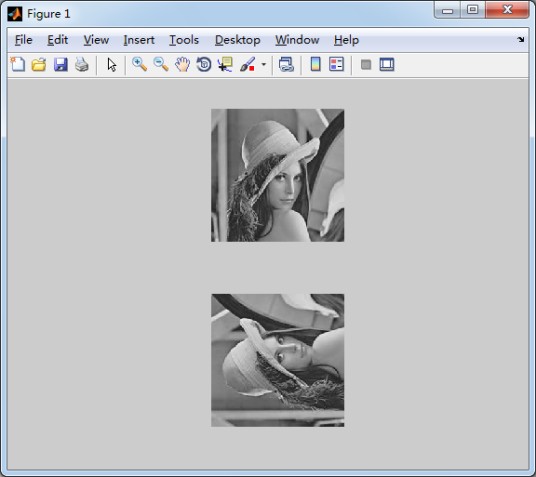This screenshot has height=477, width=536.
Task: Activate the Zoom In magnifier tool
Action: (139, 64)
